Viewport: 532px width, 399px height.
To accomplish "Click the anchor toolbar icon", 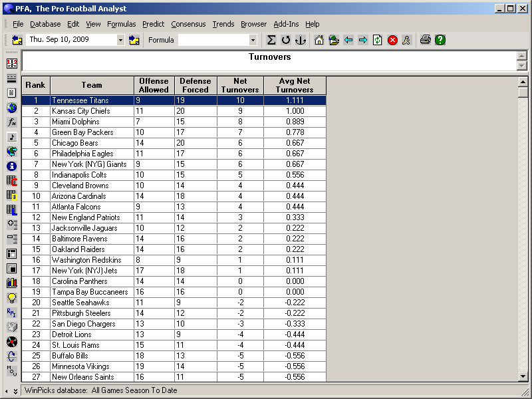I will point(301,40).
